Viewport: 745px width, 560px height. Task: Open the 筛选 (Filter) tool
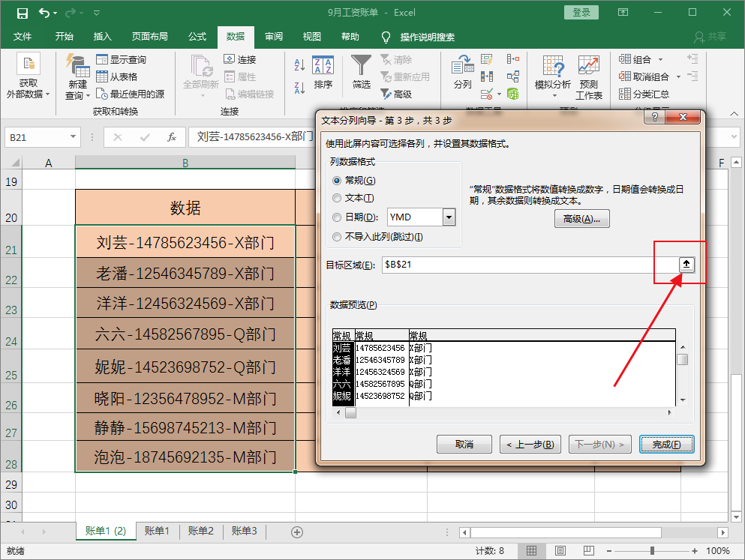361,73
